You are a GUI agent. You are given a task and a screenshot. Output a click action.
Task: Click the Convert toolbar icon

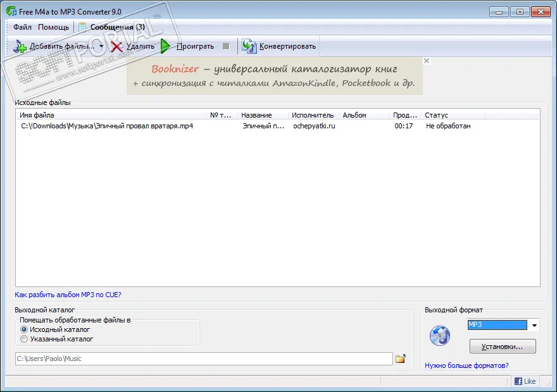pos(249,47)
